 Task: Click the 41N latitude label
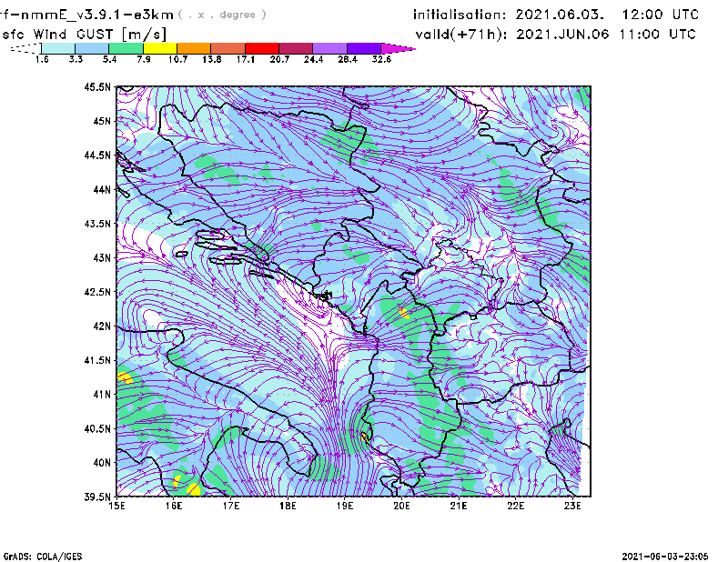(102, 395)
